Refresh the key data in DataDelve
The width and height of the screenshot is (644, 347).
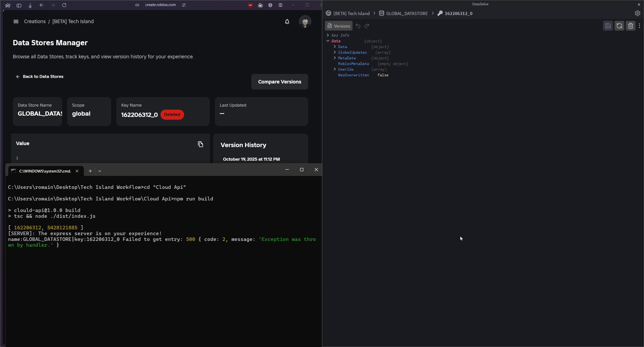coord(619,26)
